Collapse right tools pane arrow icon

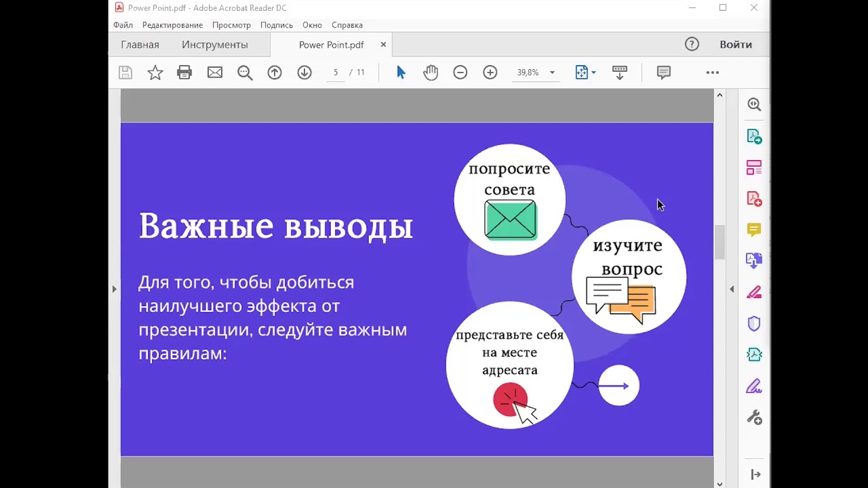click(756, 474)
